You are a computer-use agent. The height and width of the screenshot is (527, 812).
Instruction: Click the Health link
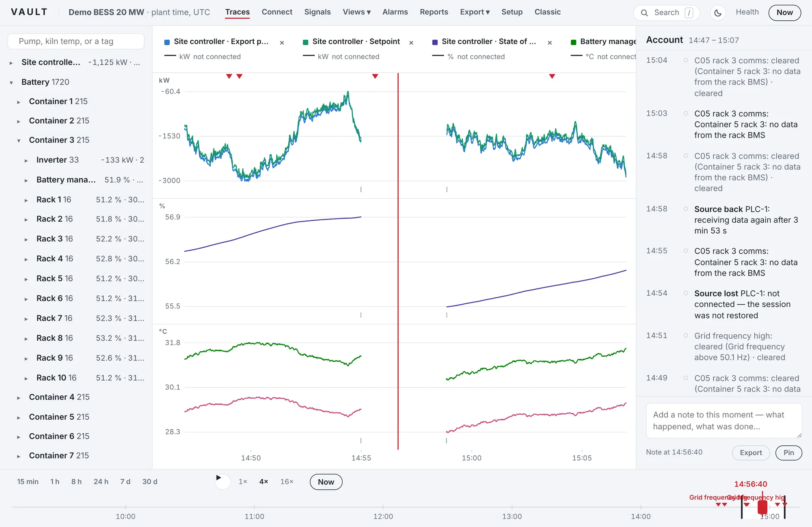(747, 12)
